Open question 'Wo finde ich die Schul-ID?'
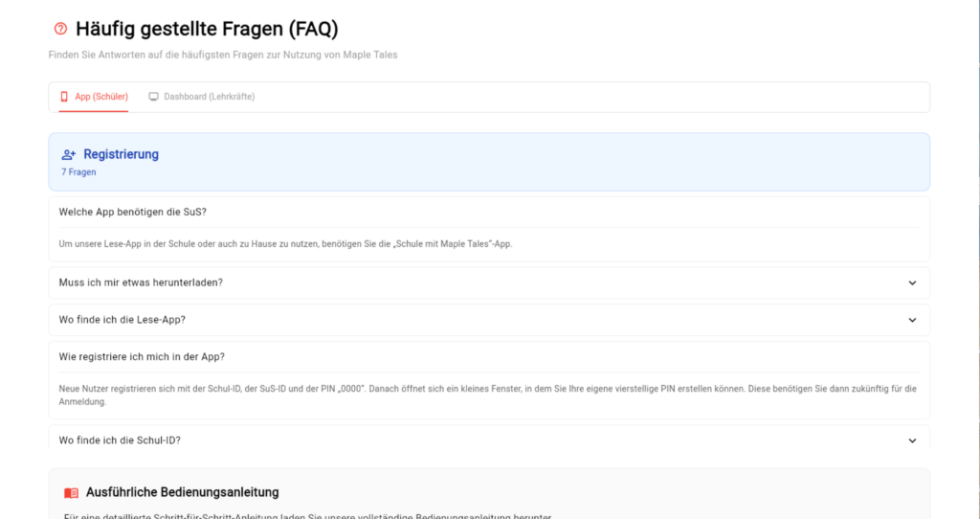The height and width of the screenshot is (519, 980). (120, 440)
